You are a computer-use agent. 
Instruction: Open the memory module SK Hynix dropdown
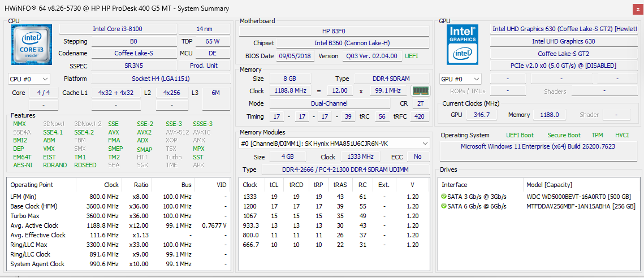tap(334, 144)
